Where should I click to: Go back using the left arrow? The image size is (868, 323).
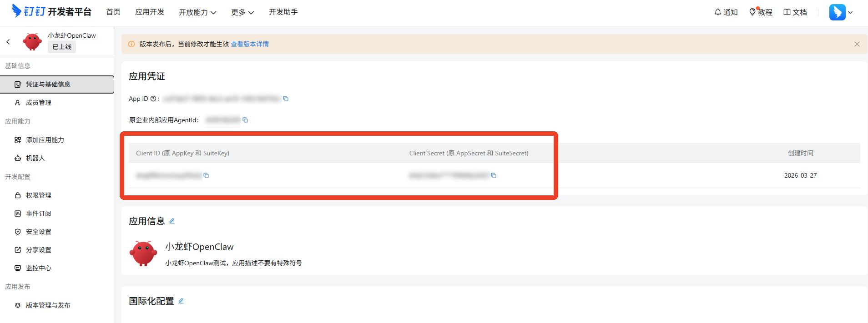coord(8,42)
